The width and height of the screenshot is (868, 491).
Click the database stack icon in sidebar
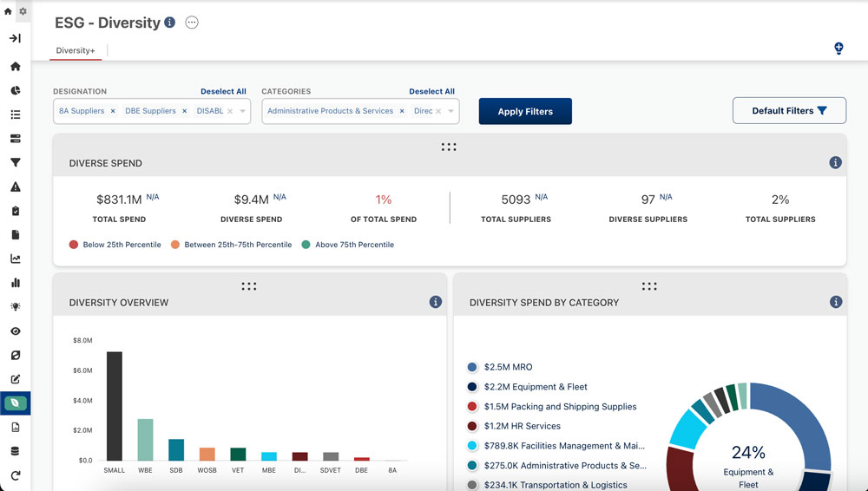click(x=16, y=451)
